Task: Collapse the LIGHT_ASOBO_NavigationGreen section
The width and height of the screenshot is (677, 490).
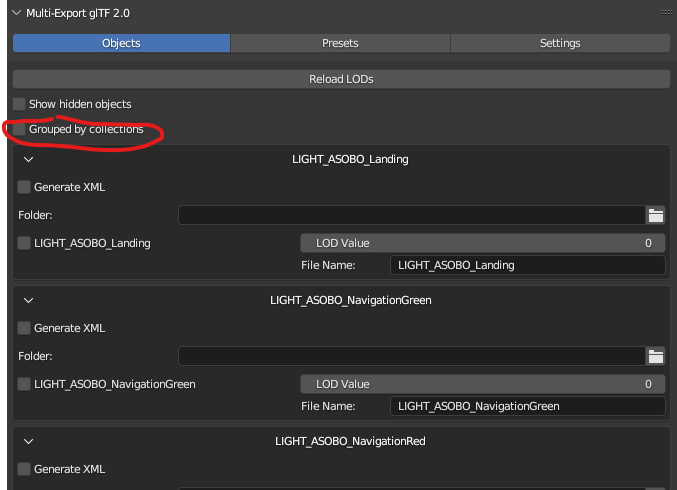Action: 28,300
